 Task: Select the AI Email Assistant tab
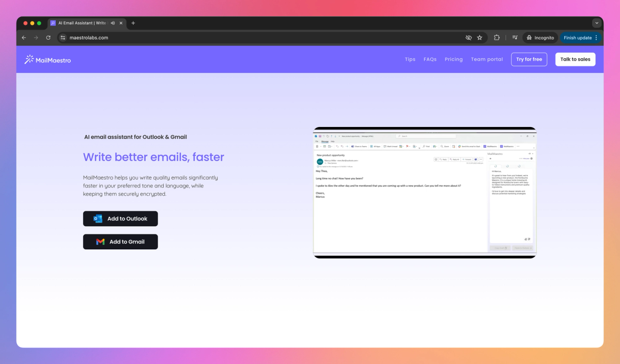pos(87,23)
